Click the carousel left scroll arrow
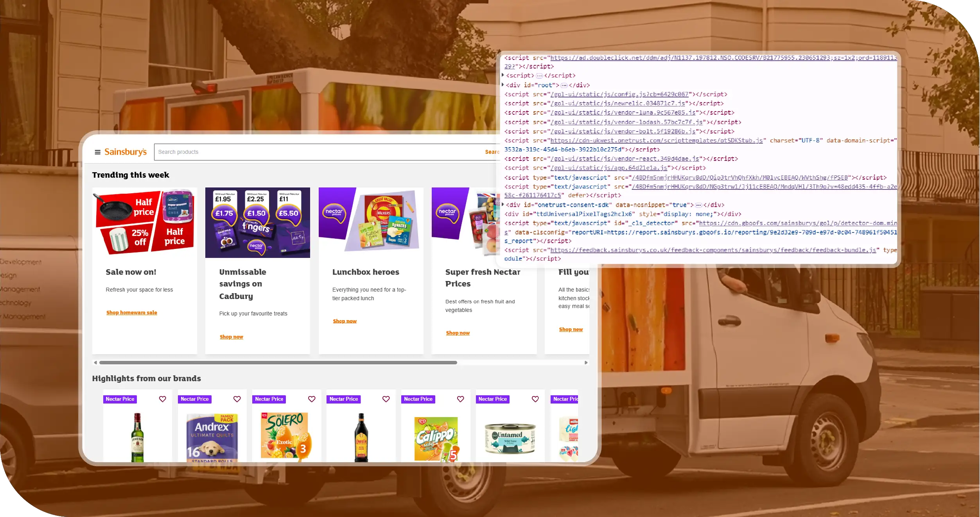This screenshot has width=980, height=517. point(95,362)
